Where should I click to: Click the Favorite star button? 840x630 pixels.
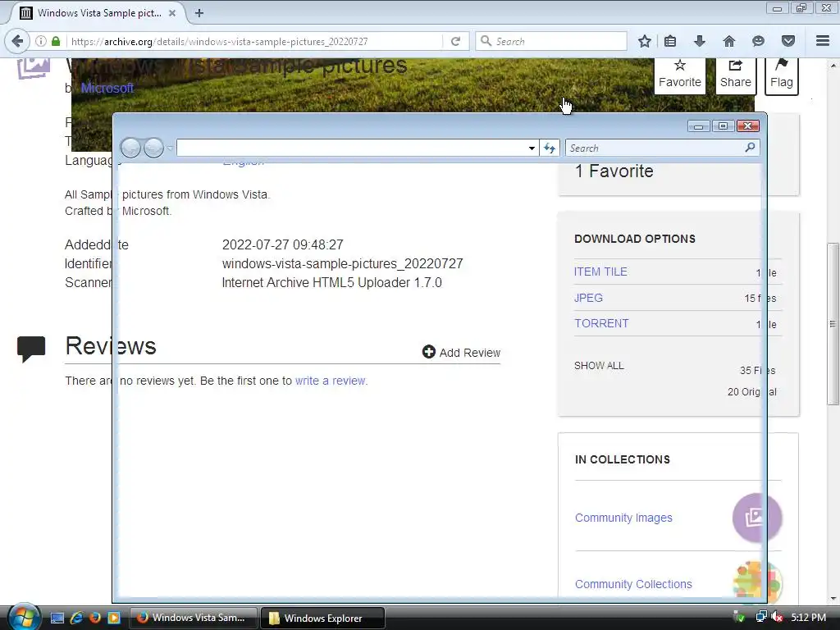pyautogui.click(x=680, y=75)
